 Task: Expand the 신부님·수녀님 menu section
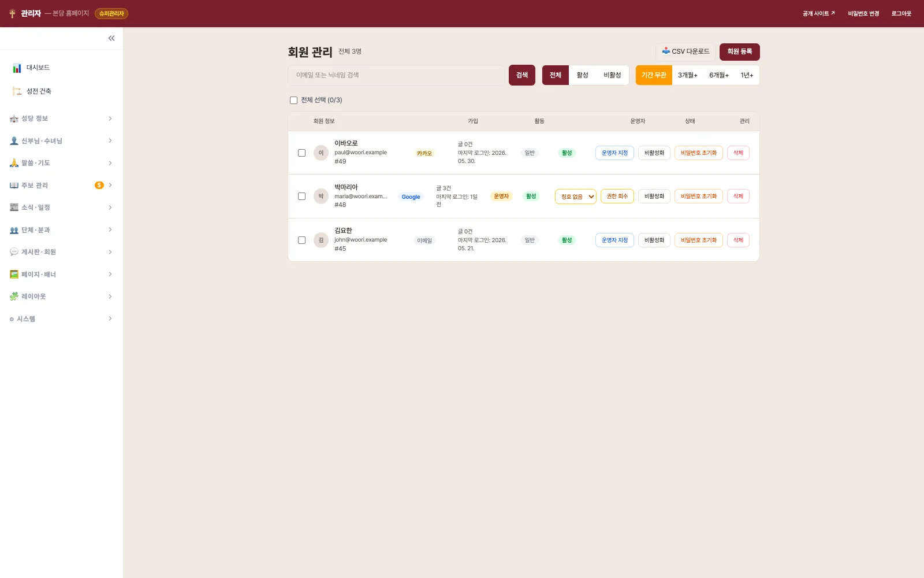point(61,141)
